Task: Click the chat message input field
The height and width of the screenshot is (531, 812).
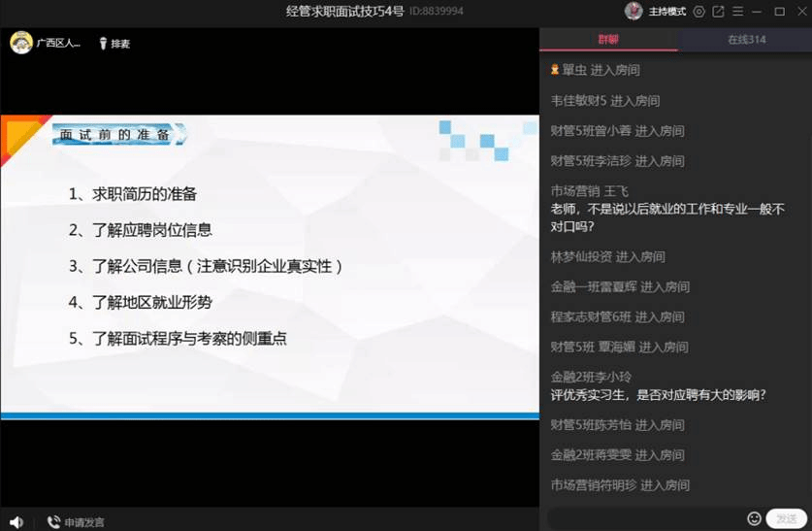Action: [645, 518]
